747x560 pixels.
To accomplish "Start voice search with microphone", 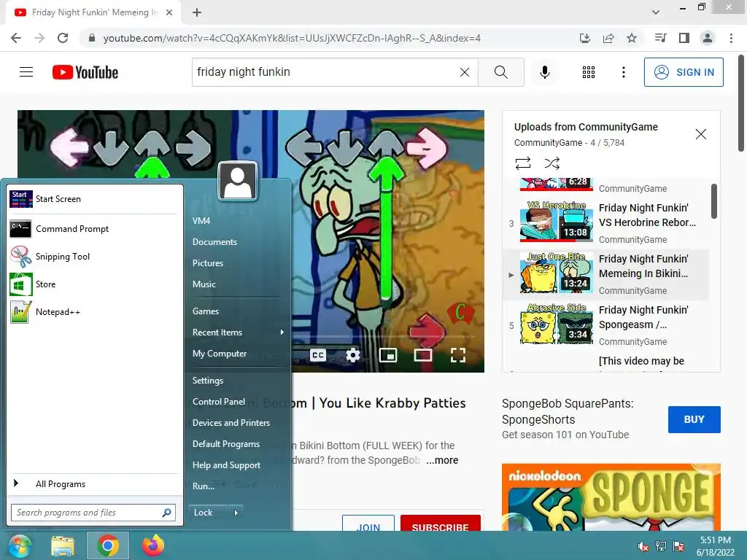I will click(544, 72).
